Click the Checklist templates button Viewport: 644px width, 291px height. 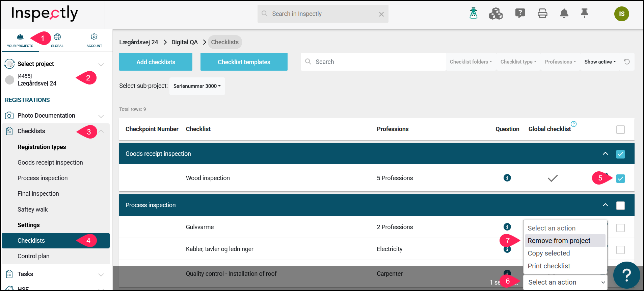tap(244, 62)
